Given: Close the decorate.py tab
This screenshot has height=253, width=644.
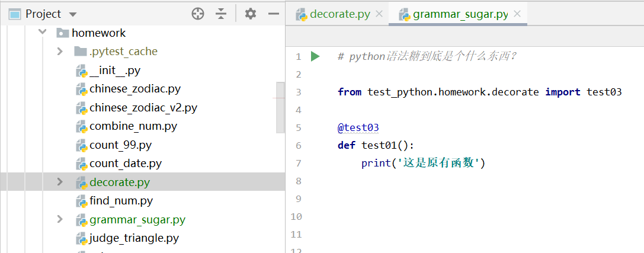Looking at the screenshot, I should click(379, 14).
